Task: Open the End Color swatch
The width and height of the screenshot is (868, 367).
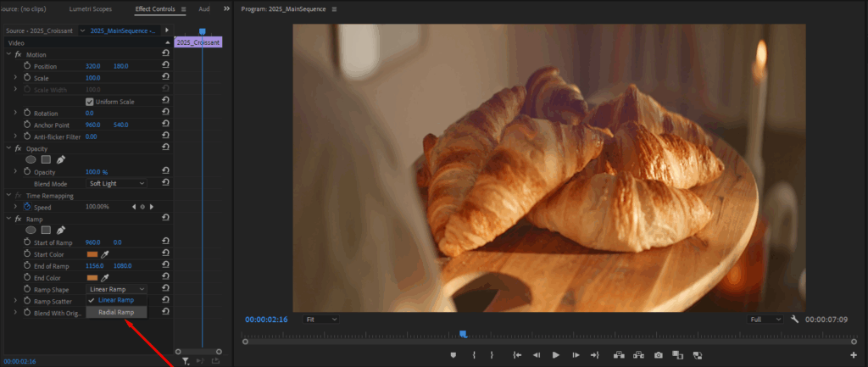Action: pyautogui.click(x=92, y=278)
